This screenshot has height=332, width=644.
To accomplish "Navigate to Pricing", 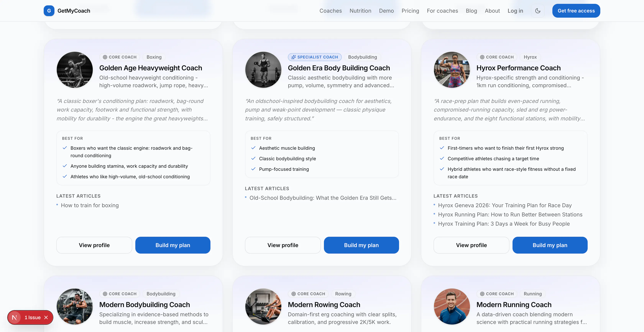I will click(x=410, y=11).
